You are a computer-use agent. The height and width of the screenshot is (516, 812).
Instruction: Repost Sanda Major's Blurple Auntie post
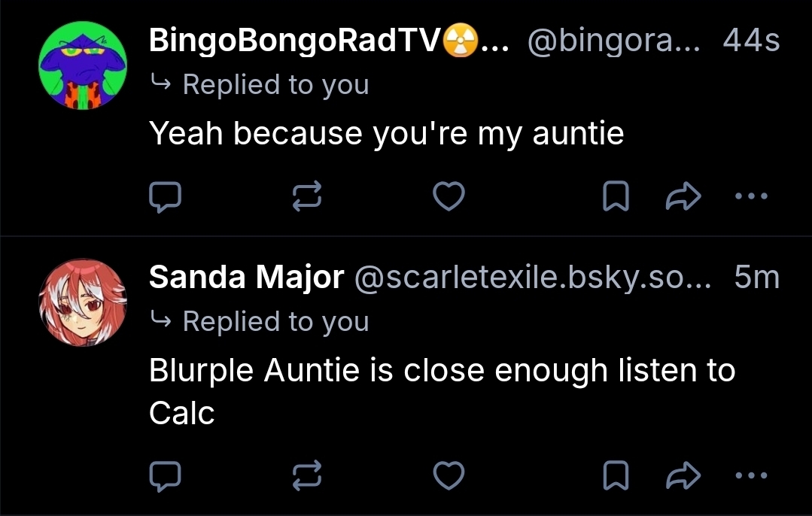click(x=306, y=475)
